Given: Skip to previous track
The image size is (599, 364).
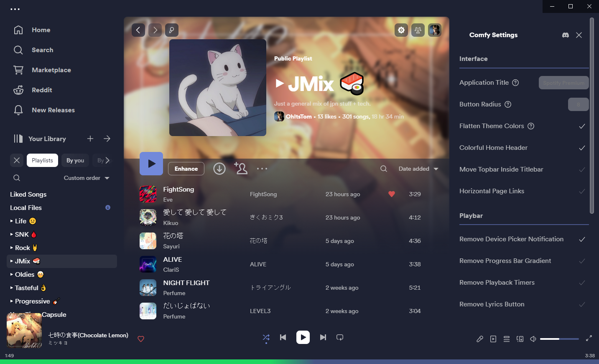Looking at the screenshot, I should tap(283, 337).
